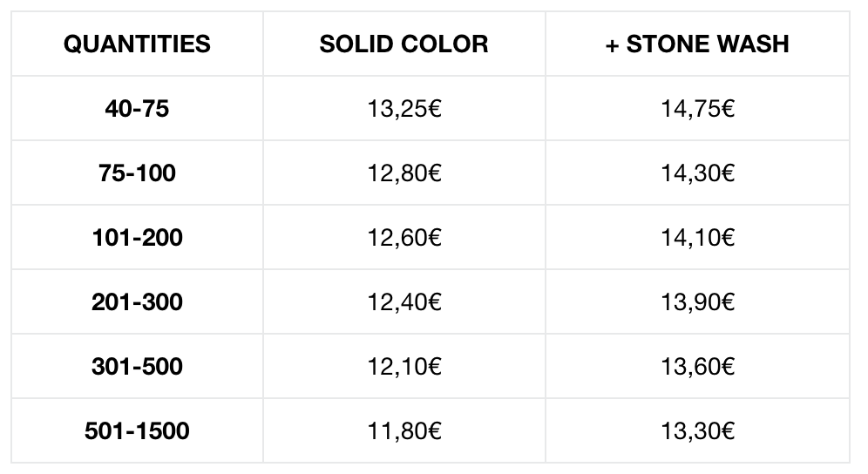Click the 13,90€ stone wash price
The width and height of the screenshot is (868, 474).
697,301
